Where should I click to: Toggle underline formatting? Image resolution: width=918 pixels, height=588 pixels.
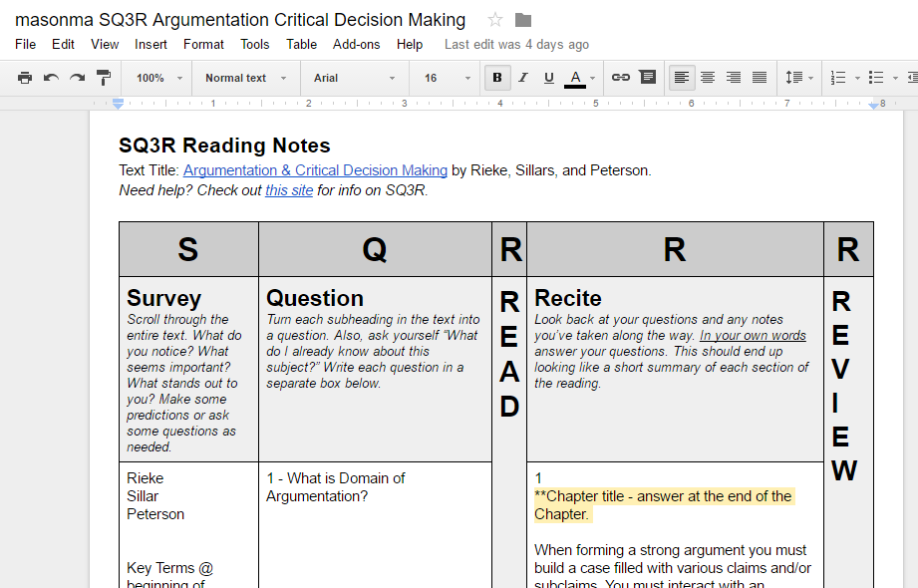[546, 77]
